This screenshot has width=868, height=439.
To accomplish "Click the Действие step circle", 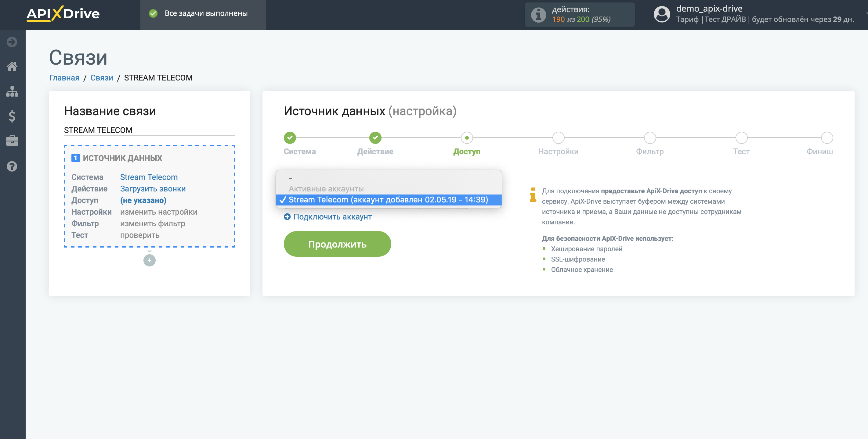I will pyautogui.click(x=375, y=138).
